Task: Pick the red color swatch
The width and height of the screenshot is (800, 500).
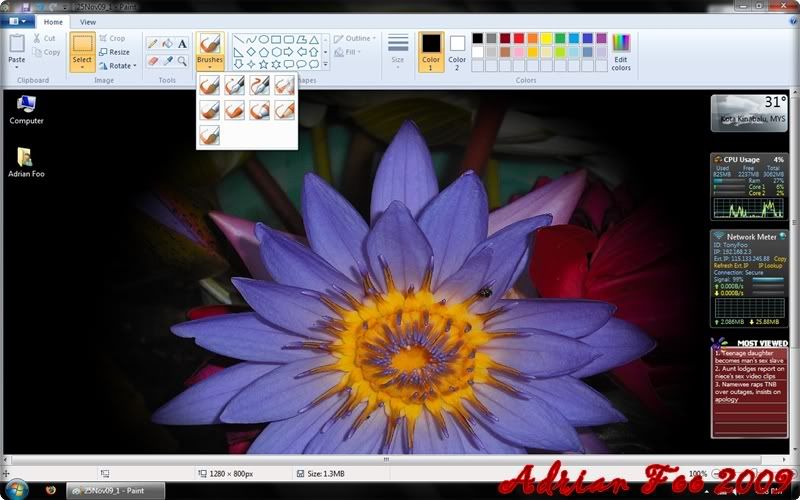Action: click(x=519, y=39)
